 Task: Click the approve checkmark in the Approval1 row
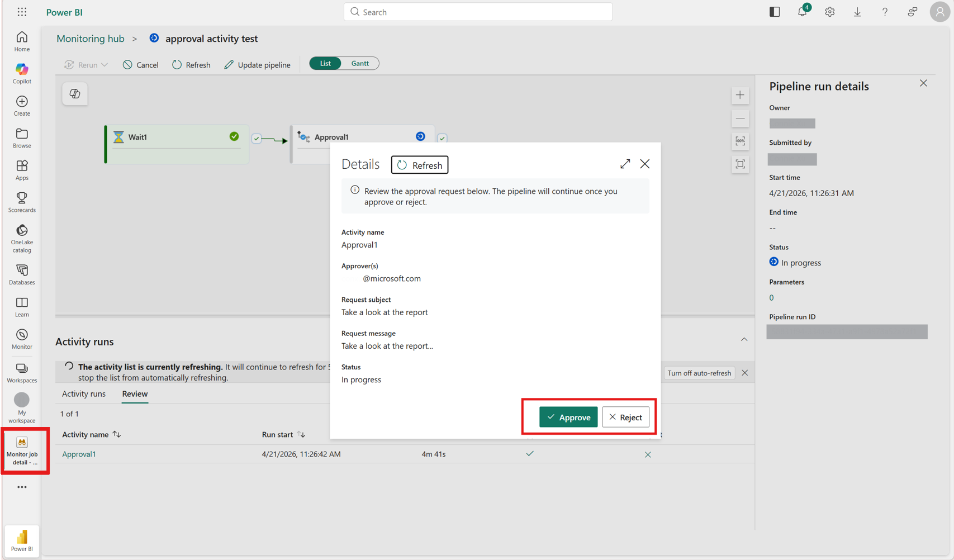click(530, 454)
